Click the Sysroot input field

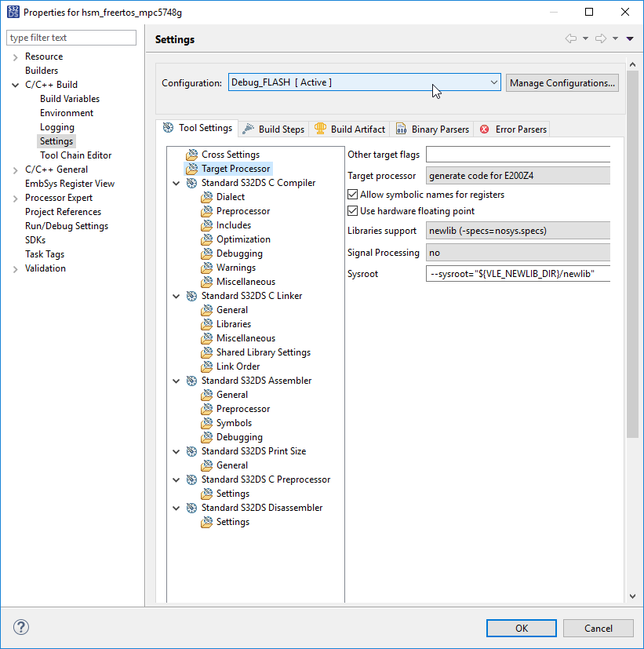(x=518, y=274)
